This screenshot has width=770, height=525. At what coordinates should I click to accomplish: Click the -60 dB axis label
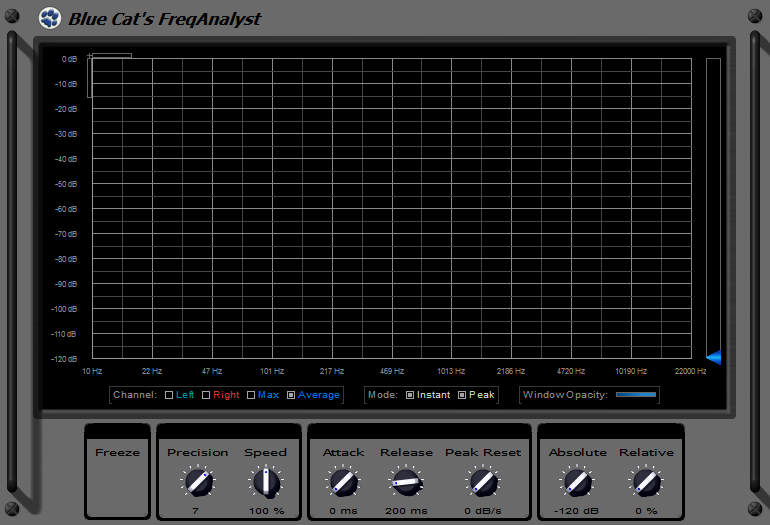click(66, 209)
